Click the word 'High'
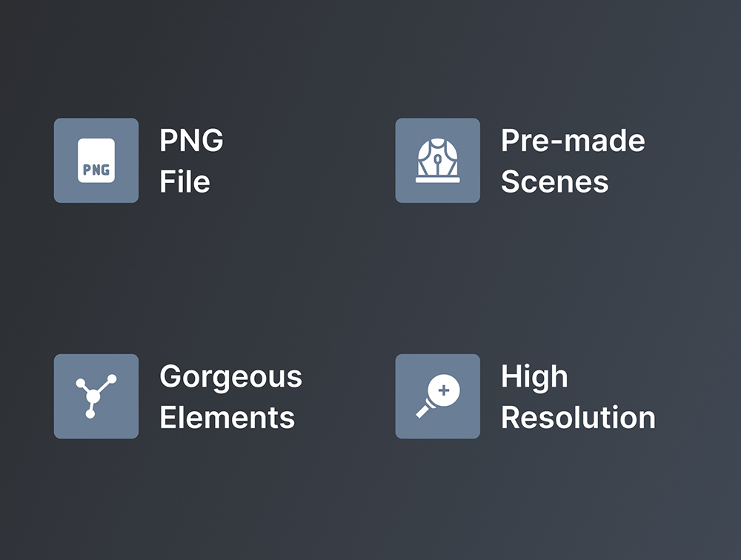741x560 pixels. point(534,376)
